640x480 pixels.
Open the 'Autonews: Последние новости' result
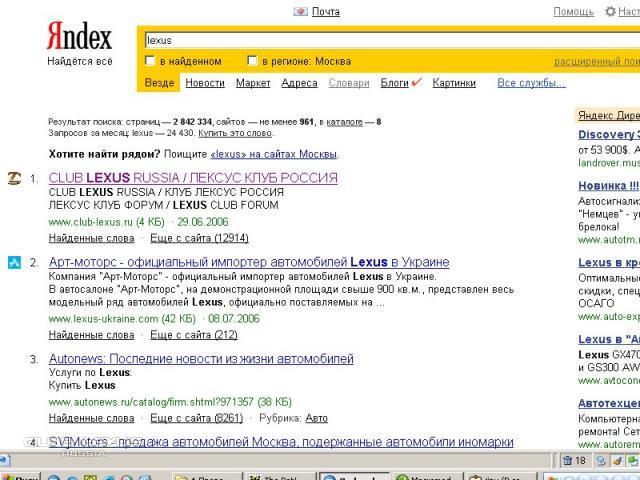pyautogui.click(x=201, y=359)
